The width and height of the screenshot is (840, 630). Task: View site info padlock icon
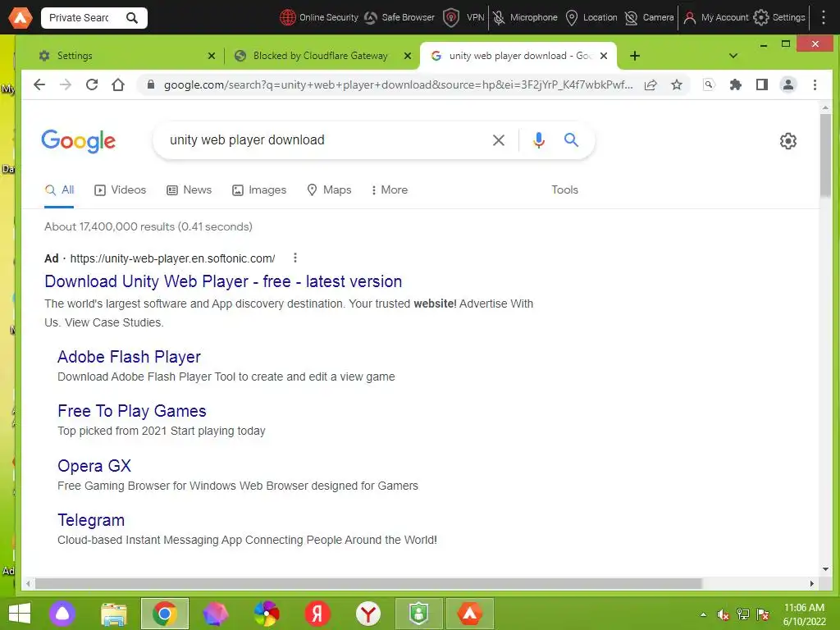(x=151, y=84)
